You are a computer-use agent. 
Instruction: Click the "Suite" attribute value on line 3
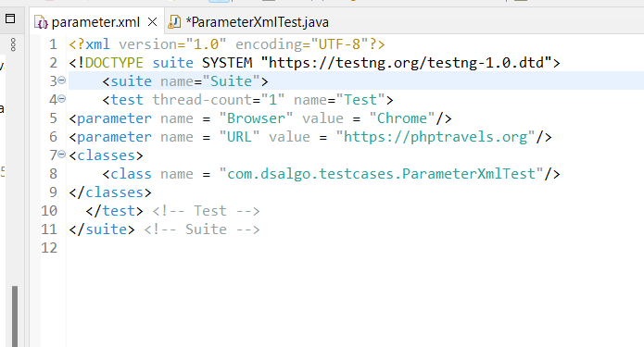232,81
